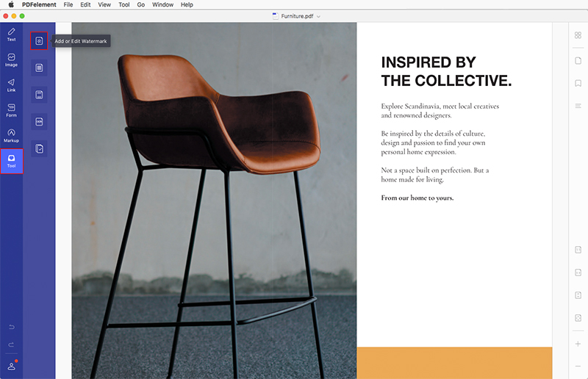Expand the Furniture.pdf title dropdown chevron
Viewport: 588px width, 379px height.
click(x=318, y=16)
